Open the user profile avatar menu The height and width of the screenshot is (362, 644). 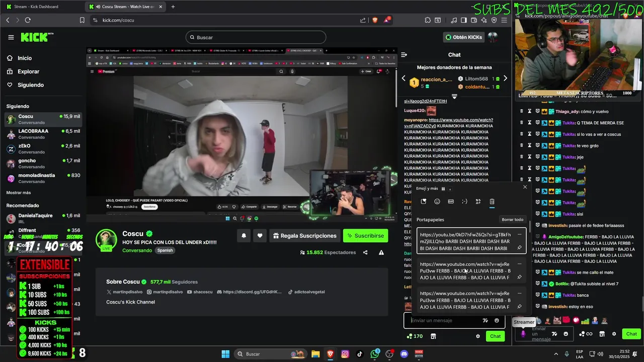point(493,37)
